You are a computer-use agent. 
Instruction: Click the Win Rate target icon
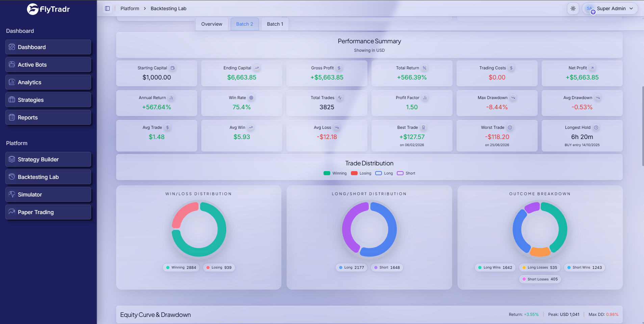[251, 98]
